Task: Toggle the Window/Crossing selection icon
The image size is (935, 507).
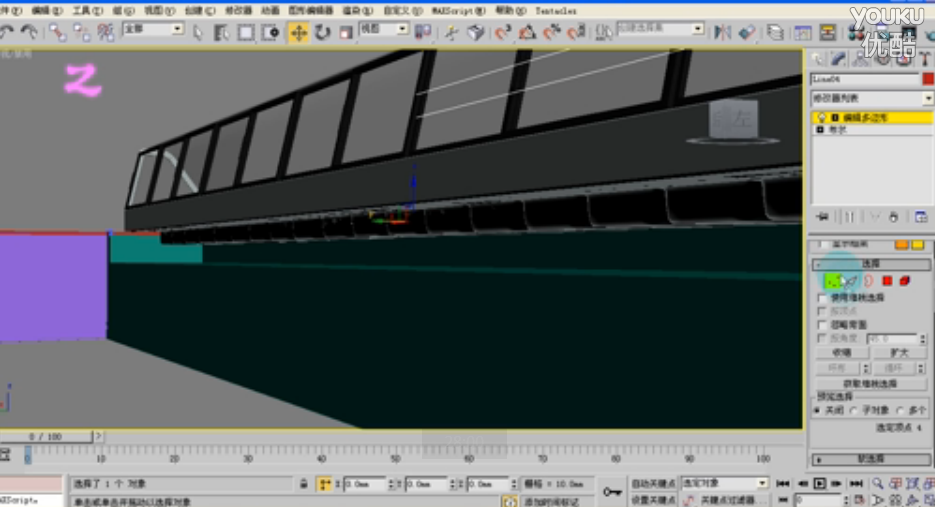Action: pos(271,32)
